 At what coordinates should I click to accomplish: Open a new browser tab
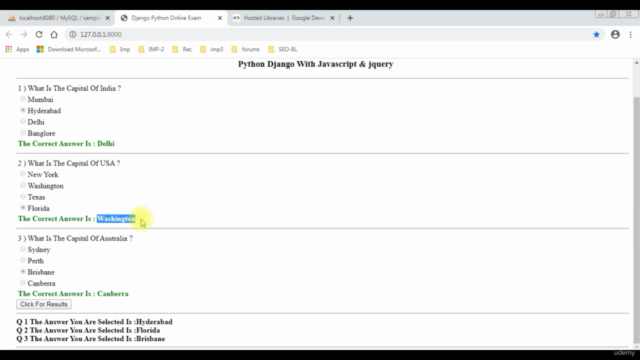350,18
